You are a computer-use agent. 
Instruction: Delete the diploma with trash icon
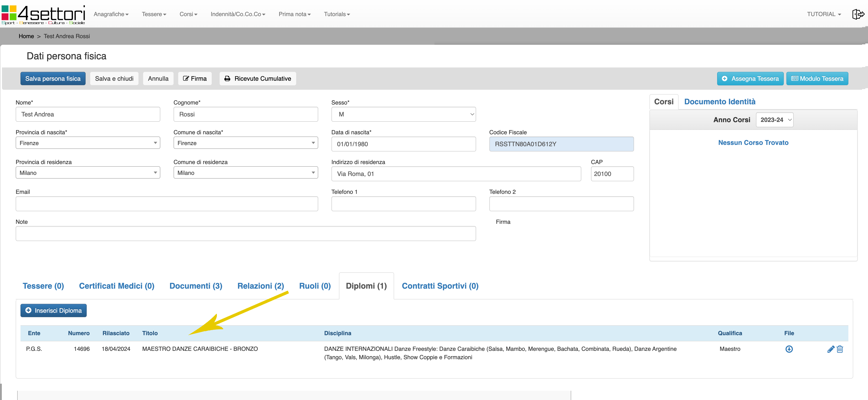[x=840, y=349]
